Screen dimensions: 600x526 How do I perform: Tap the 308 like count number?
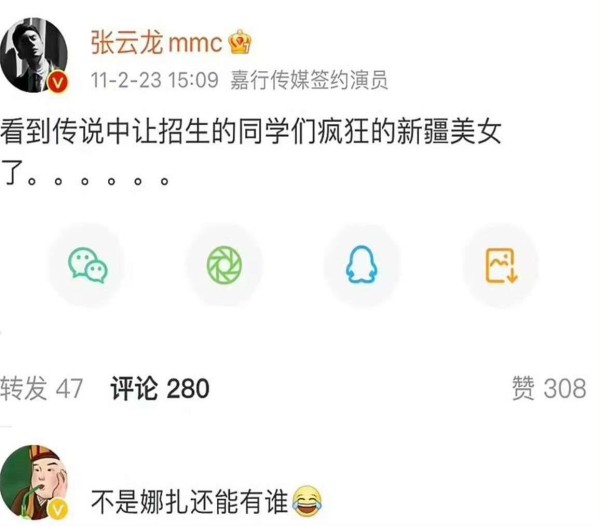565,389
